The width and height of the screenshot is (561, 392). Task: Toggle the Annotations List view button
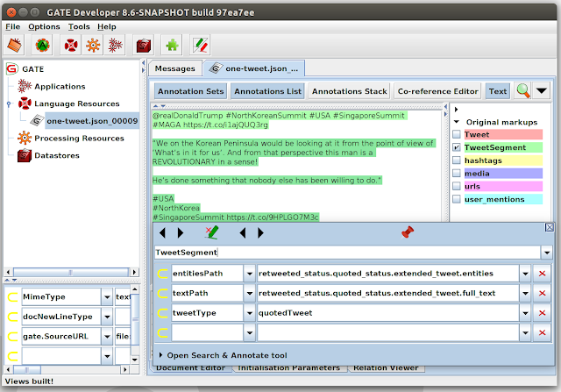[x=267, y=91]
